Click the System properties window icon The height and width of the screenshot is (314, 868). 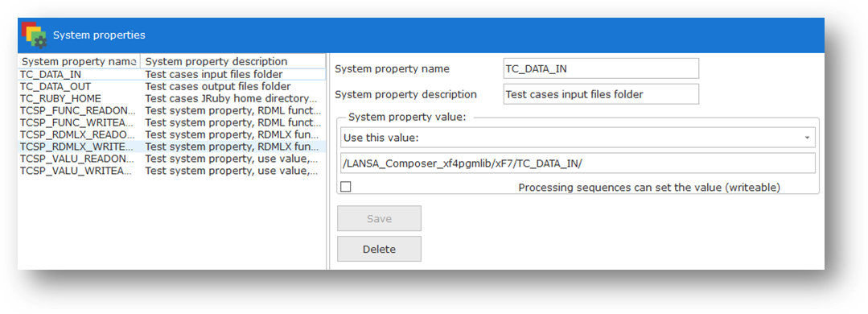(x=34, y=35)
